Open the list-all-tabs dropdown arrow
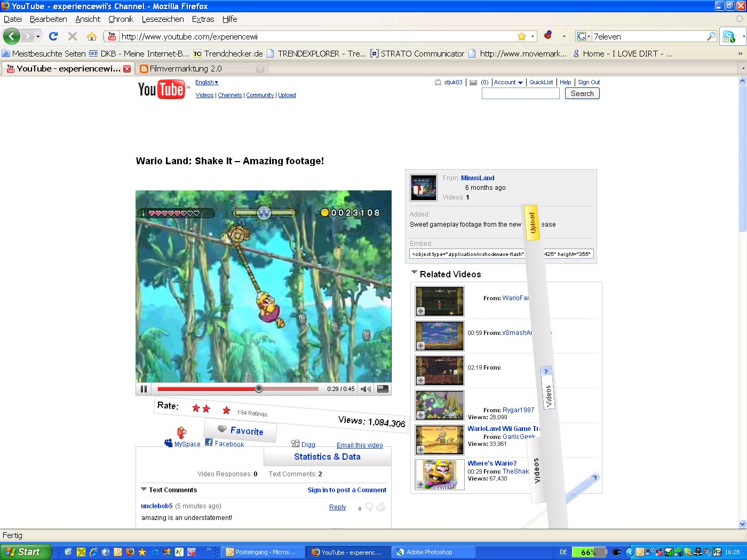 (743, 68)
